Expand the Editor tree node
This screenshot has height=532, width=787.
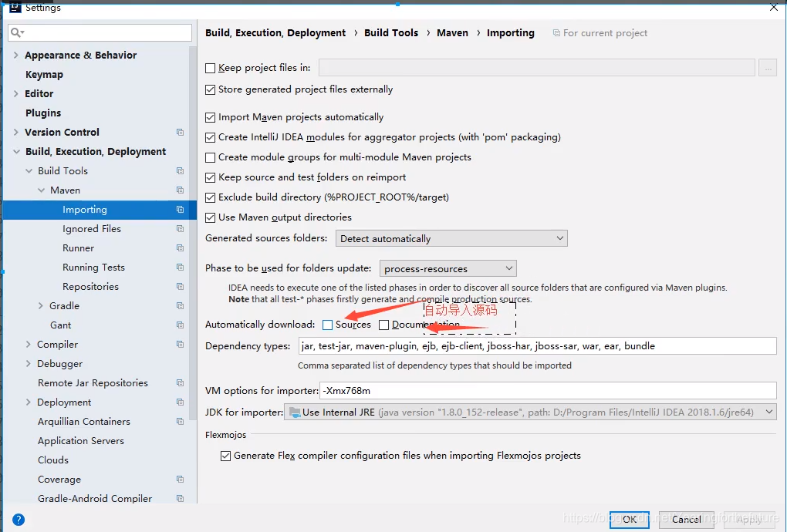[x=15, y=94]
